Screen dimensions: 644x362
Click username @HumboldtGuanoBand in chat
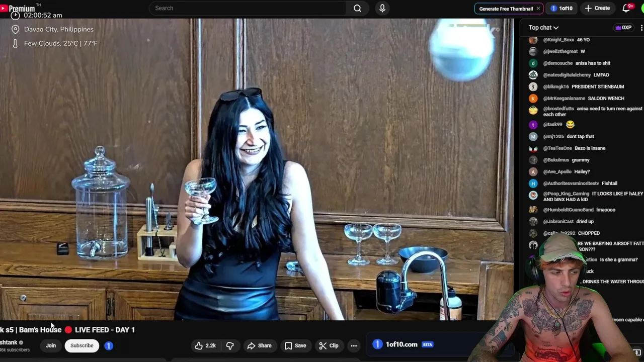(x=569, y=210)
